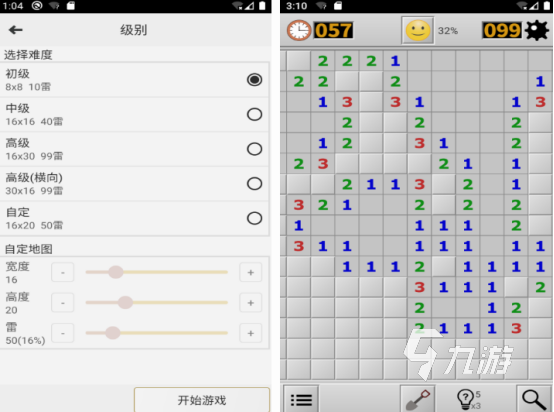
Task: Select the shovel dig tool
Action: (418, 399)
